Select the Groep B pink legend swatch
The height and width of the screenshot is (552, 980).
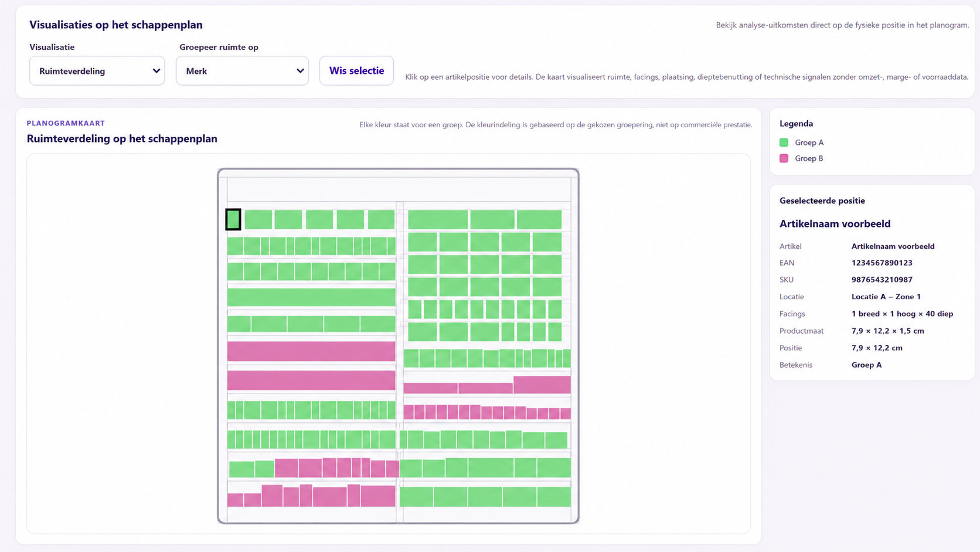click(784, 158)
